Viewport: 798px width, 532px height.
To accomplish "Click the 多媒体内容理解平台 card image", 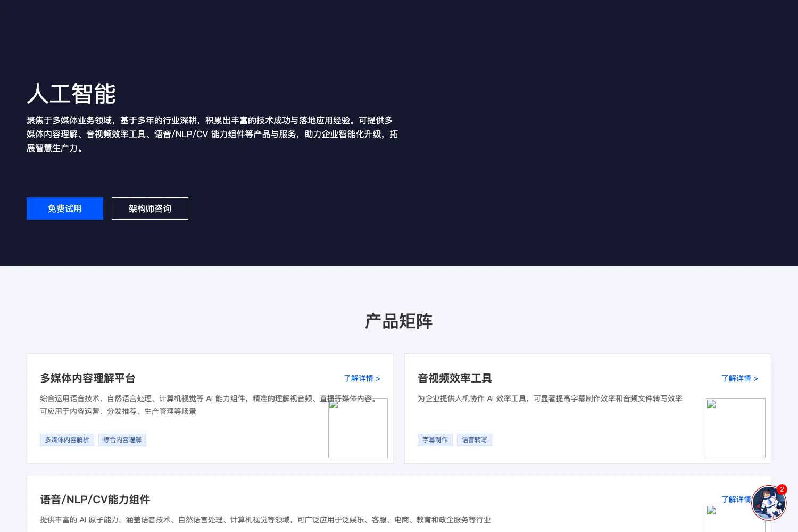I will [358, 428].
